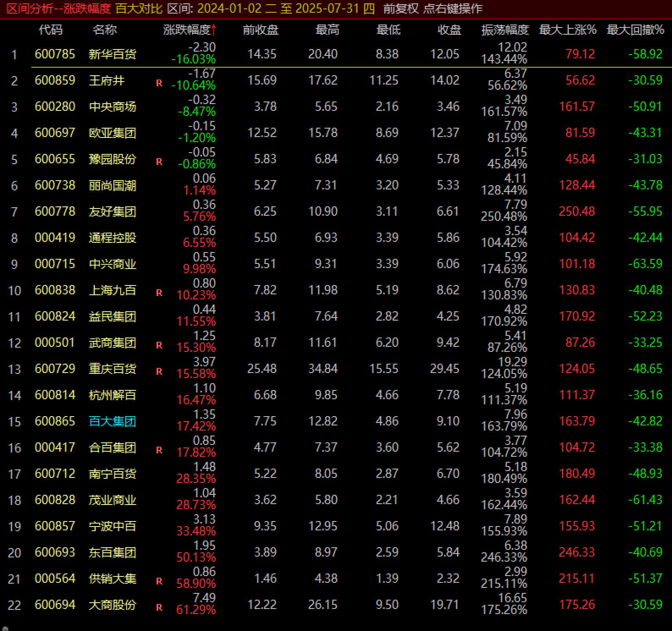Click high price 26.15
The height and width of the screenshot is (631, 672).
pos(323,605)
